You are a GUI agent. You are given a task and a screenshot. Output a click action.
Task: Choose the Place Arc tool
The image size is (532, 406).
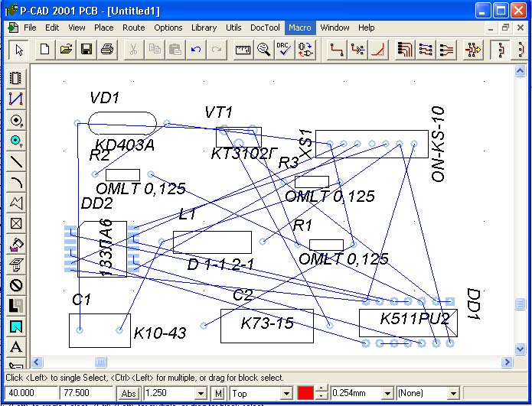click(15, 182)
